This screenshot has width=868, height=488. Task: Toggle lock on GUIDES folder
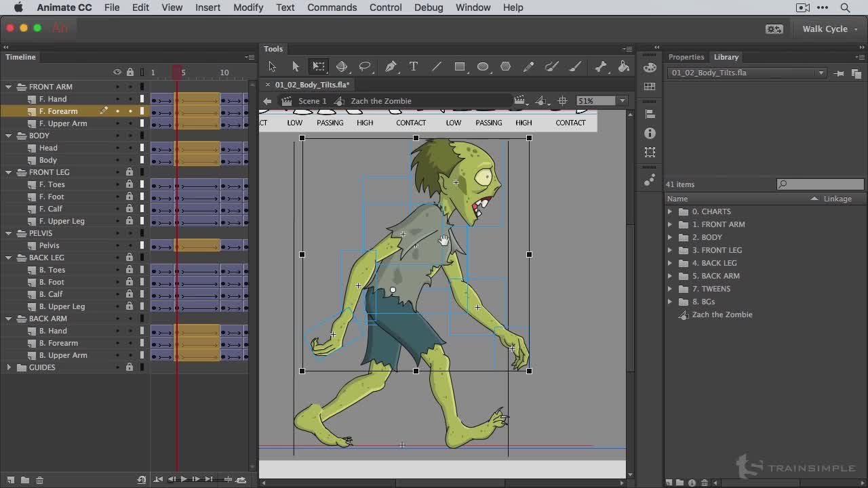tap(130, 367)
